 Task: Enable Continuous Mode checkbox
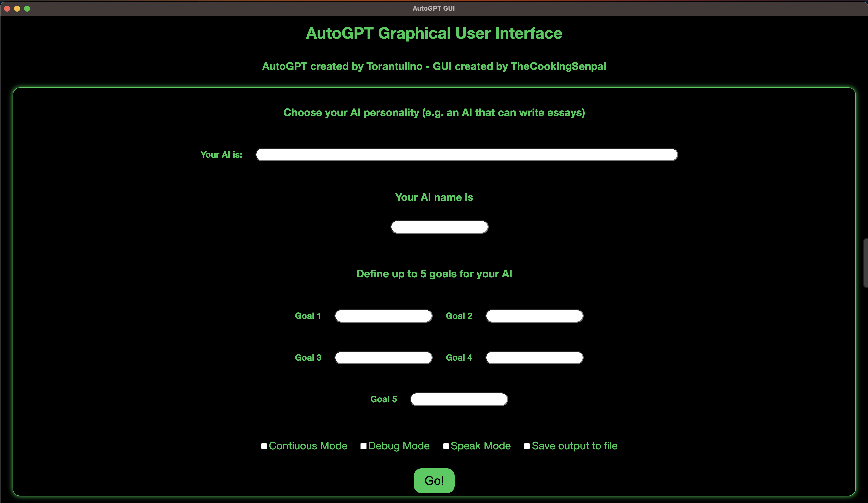[x=263, y=445]
